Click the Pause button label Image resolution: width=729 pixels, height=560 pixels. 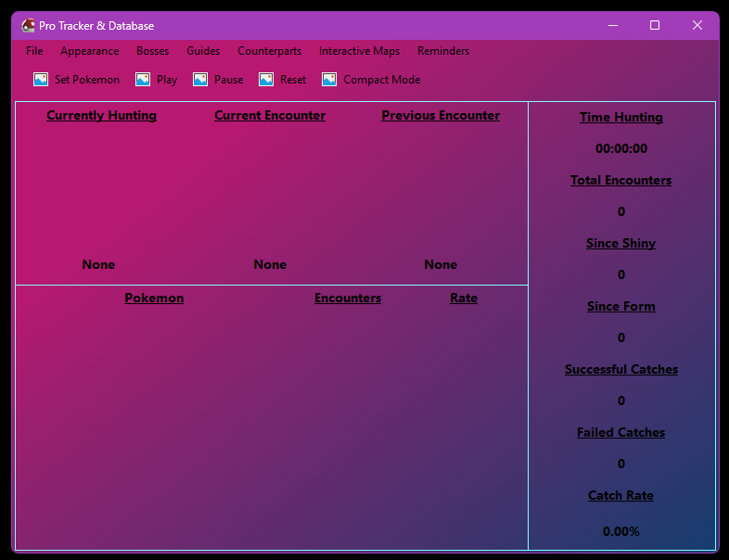(x=229, y=80)
